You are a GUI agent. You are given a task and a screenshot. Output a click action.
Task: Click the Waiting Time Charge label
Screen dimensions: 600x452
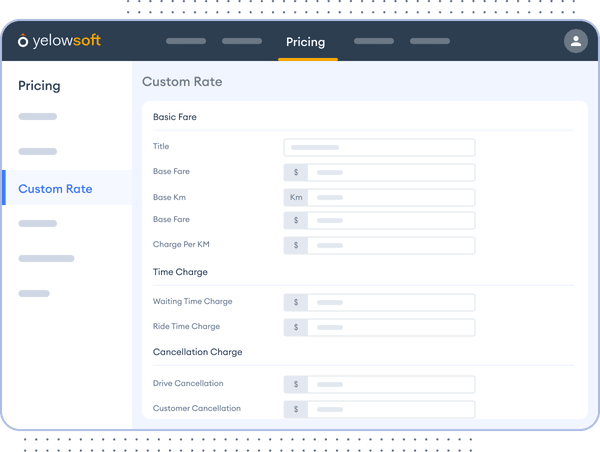coord(192,301)
